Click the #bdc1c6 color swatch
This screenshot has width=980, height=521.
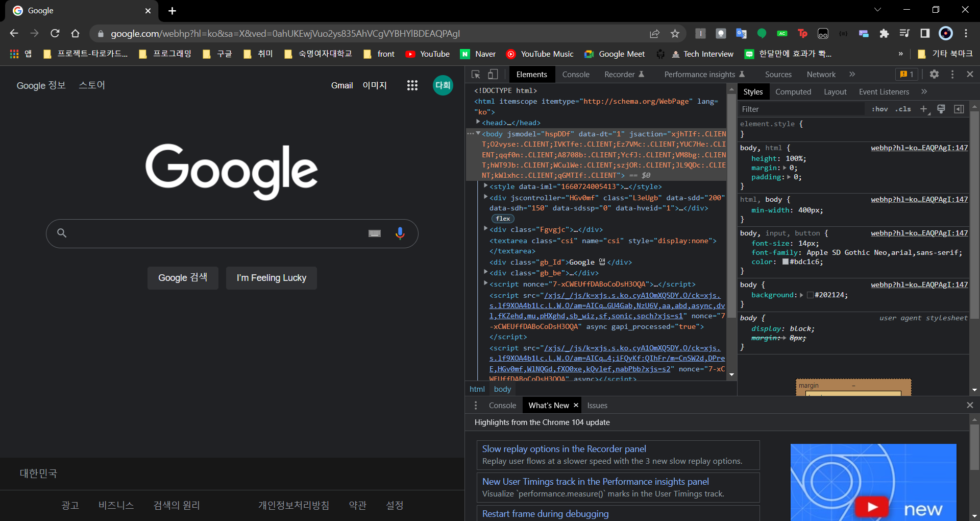785,262
